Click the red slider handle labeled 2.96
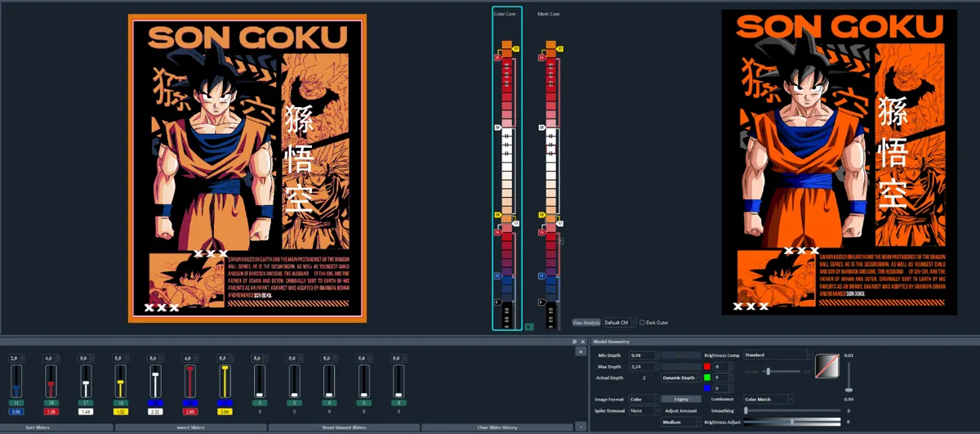Image resolution: width=980 pixels, height=434 pixels. pos(189,369)
